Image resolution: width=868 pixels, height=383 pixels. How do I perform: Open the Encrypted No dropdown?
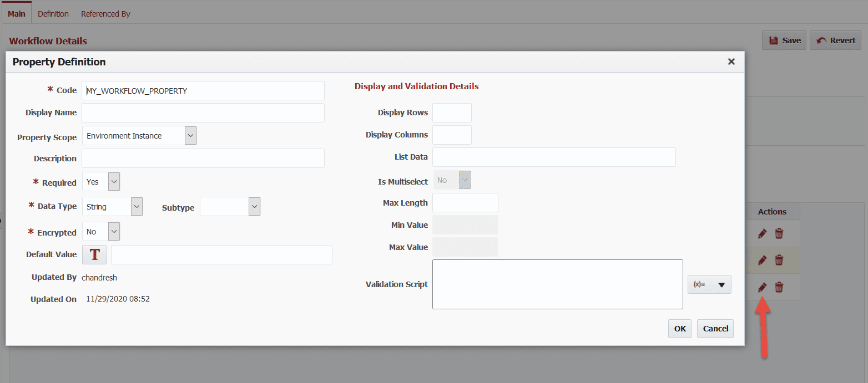(114, 232)
